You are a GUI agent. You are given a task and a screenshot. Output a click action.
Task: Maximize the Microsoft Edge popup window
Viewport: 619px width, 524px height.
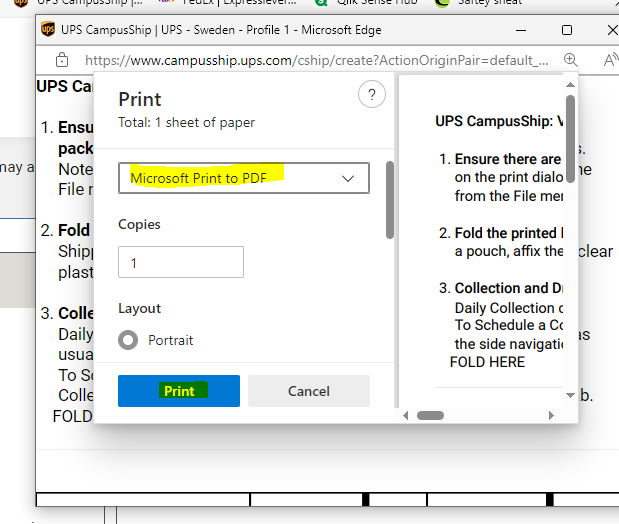(567, 30)
